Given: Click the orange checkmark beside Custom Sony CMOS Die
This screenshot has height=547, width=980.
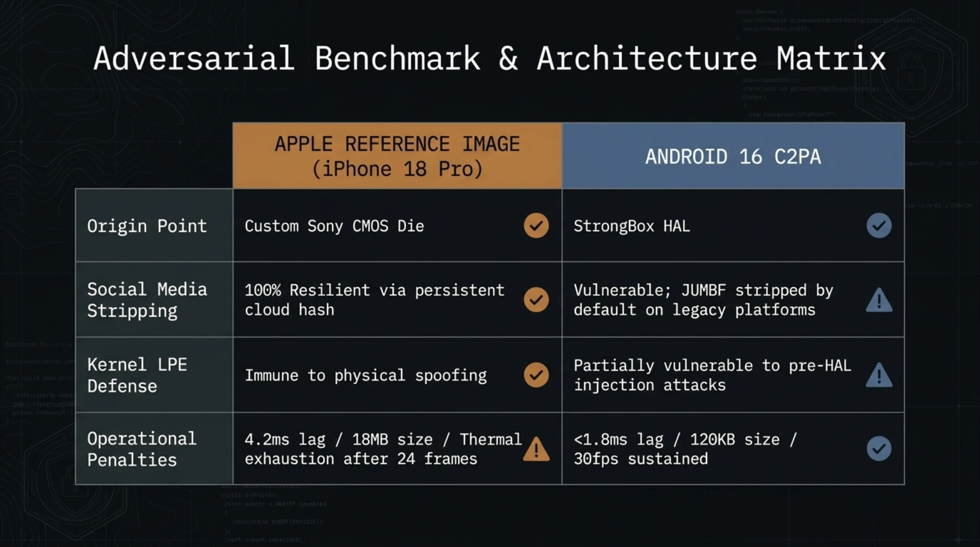Looking at the screenshot, I should pyautogui.click(x=536, y=226).
